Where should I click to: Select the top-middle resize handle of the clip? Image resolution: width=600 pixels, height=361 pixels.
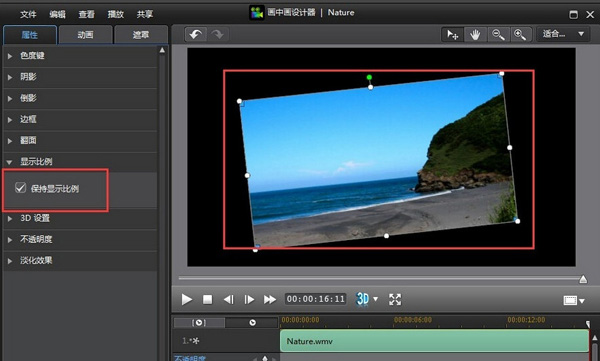pos(370,87)
